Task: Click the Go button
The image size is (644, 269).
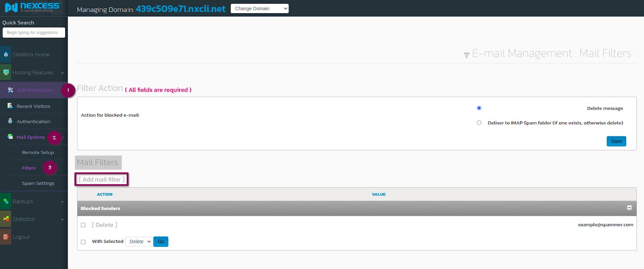Action: coord(161,242)
